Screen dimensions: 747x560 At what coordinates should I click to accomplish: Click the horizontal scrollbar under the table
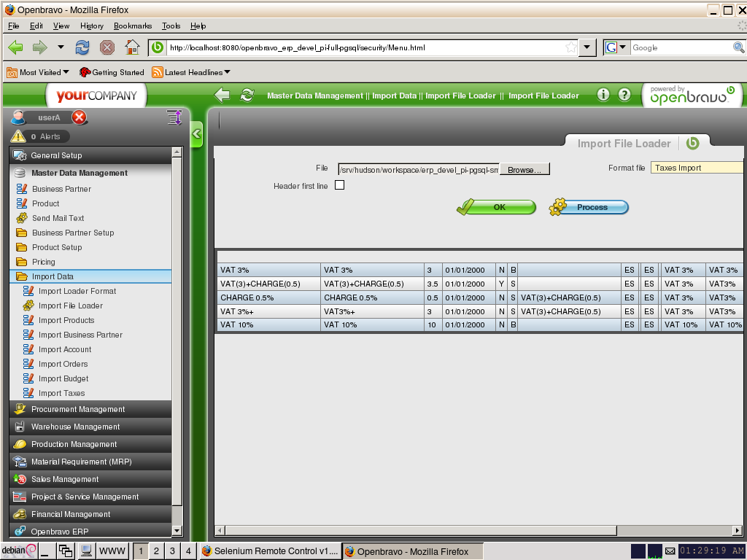click(x=421, y=530)
